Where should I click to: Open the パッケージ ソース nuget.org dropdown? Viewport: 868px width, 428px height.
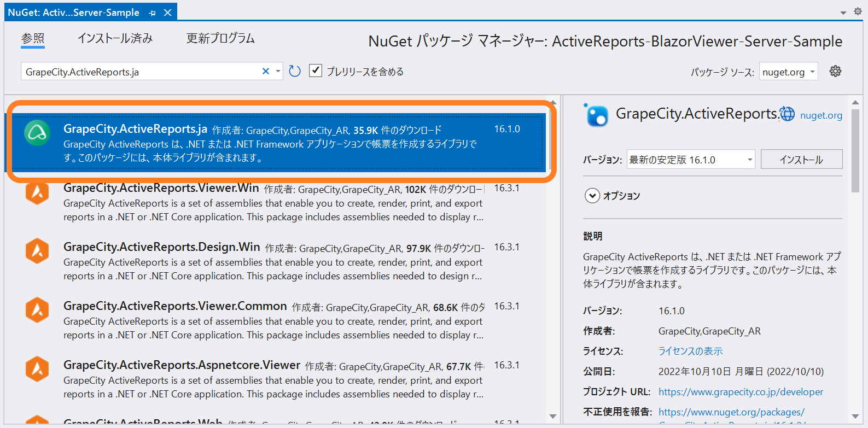pos(788,72)
